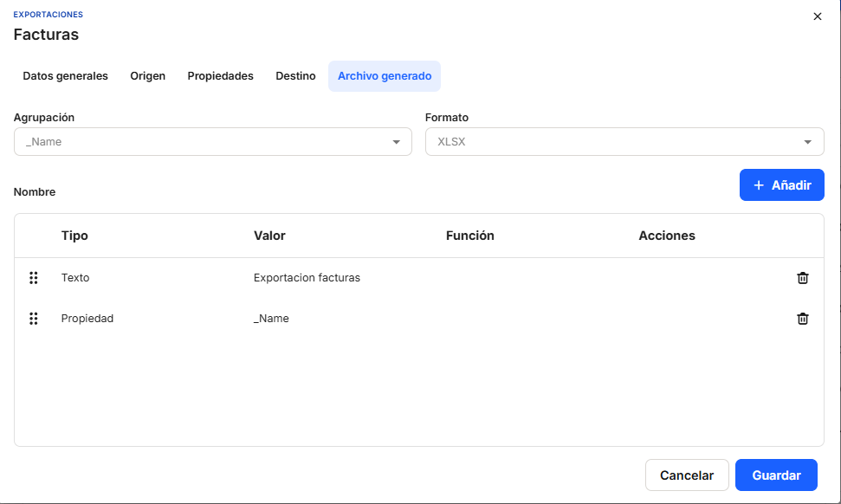Viewport: 841px width, 504px height.
Task: Close the Facturas dialog with X
Action: 817,16
